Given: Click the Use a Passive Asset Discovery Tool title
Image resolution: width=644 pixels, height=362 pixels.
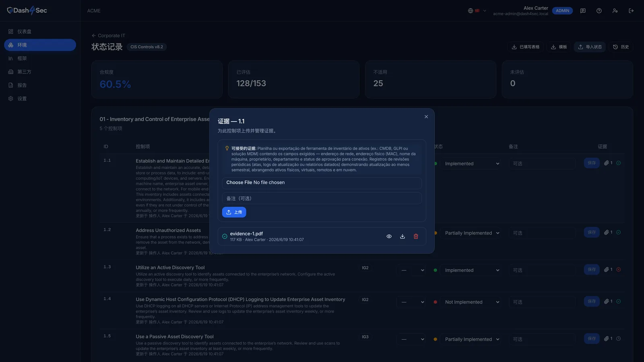Looking at the screenshot, I should (x=175, y=337).
